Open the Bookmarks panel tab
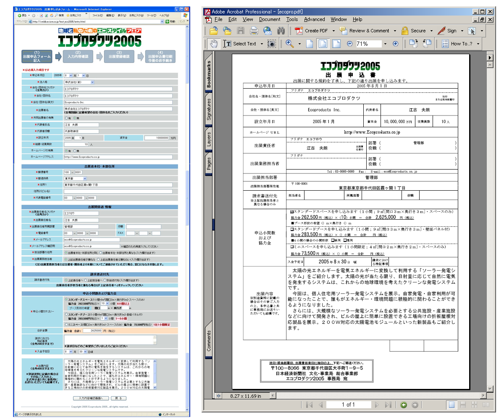 (x=209, y=74)
